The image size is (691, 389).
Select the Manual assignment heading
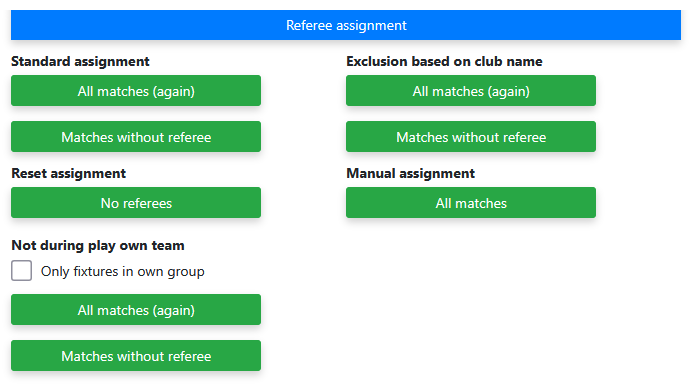[410, 174]
